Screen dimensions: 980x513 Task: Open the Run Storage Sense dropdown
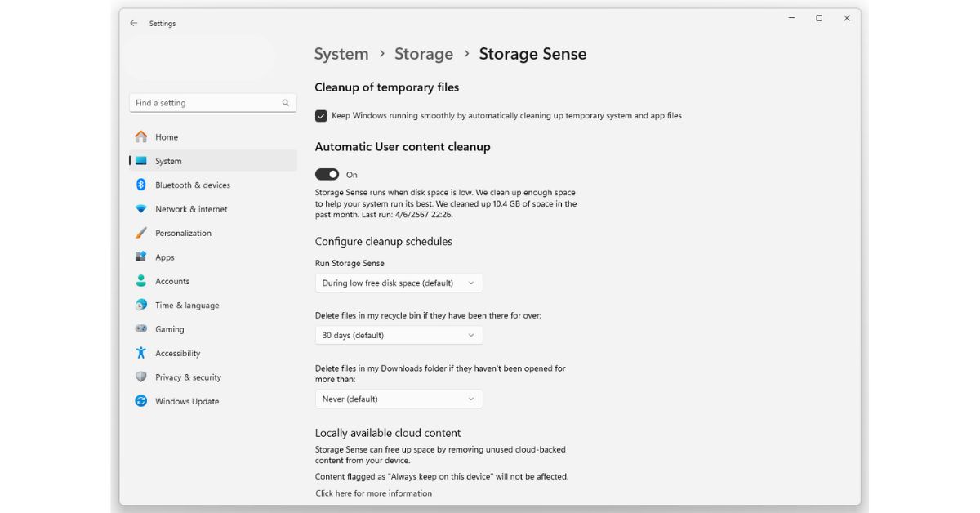399,283
